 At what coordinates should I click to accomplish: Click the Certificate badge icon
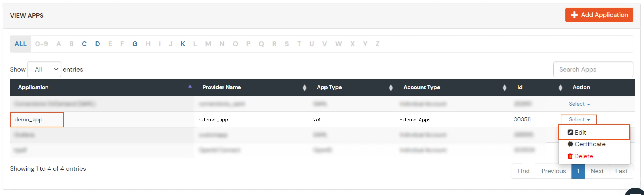click(x=570, y=144)
